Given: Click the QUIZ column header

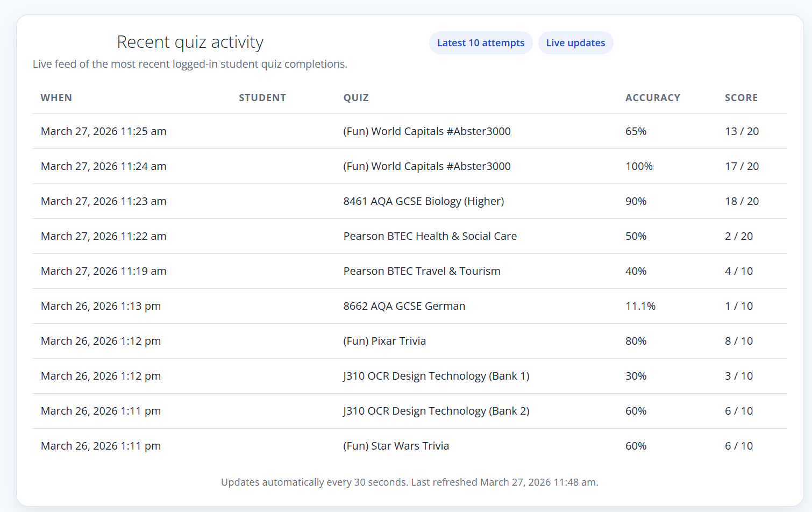Looking at the screenshot, I should (x=356, y=98).
